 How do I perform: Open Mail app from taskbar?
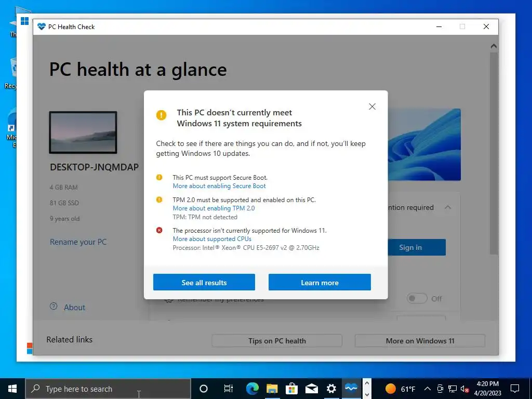pyautogui.click(x=311, y=389)
